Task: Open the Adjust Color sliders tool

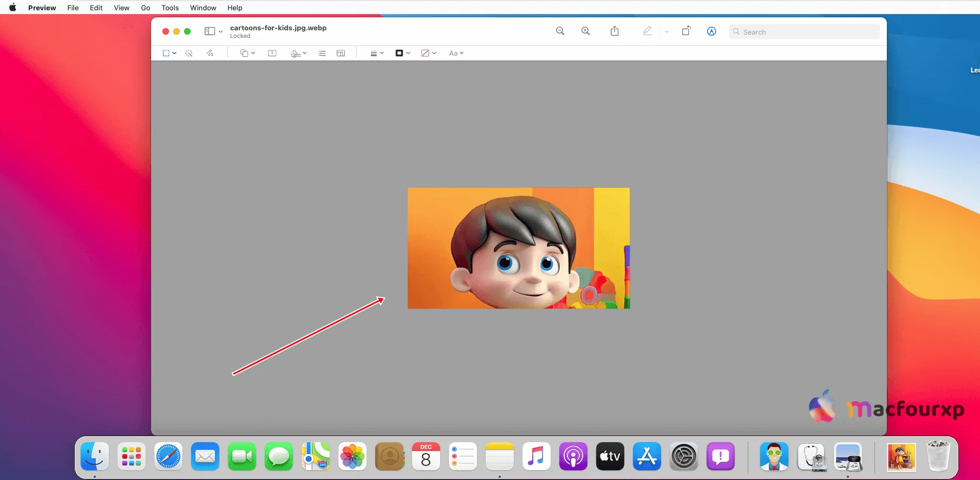Action: (322, 53)
